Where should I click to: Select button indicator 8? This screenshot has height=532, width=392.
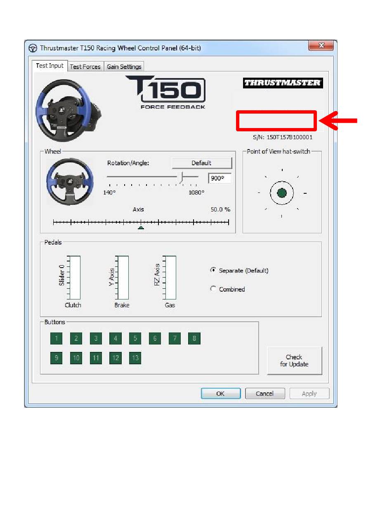click(194, 339)
